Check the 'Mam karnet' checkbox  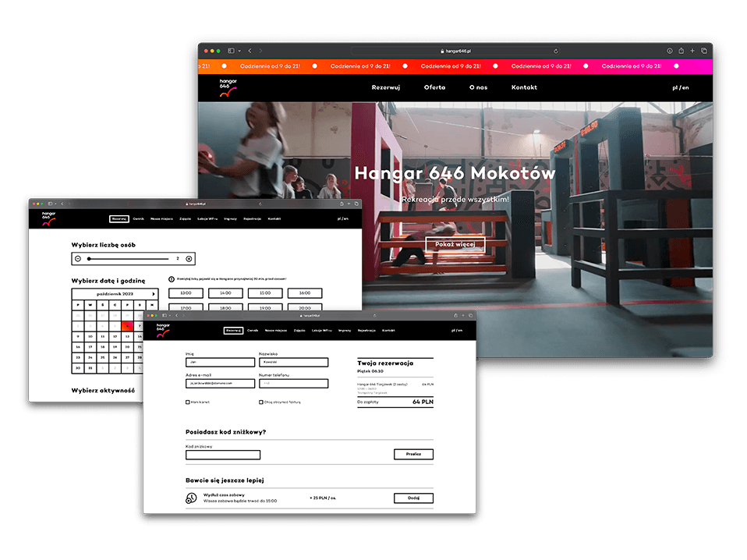[x=188, y=402]
